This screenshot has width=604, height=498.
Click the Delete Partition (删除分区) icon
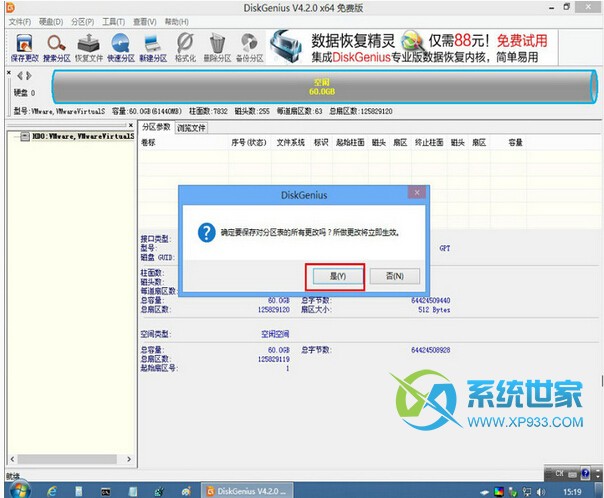coord(217,48)
